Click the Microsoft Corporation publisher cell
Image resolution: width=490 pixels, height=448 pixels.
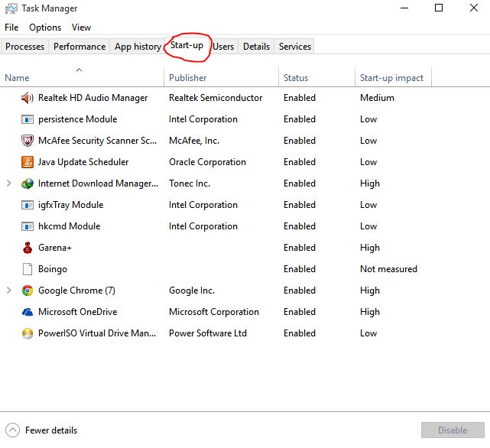[214, 312]
